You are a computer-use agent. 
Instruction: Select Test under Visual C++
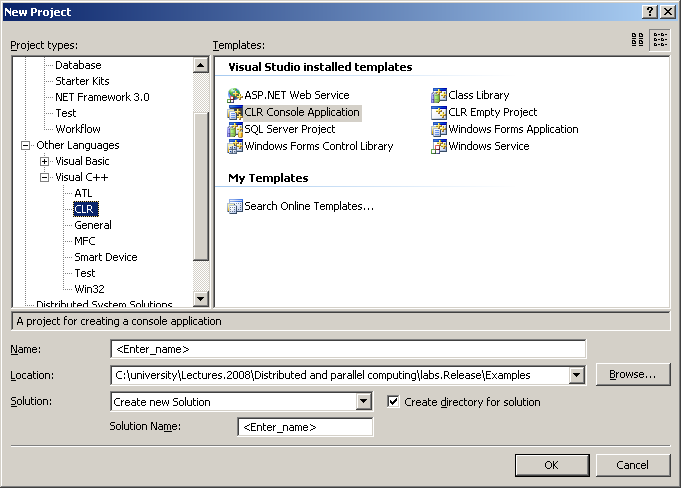tap(85, 274)
